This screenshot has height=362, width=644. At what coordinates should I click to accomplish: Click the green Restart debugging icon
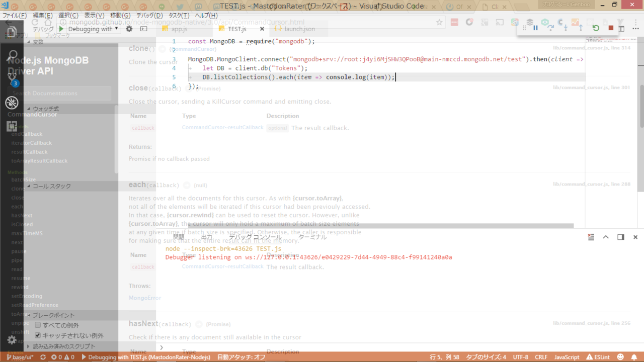[x=596, y=28]
